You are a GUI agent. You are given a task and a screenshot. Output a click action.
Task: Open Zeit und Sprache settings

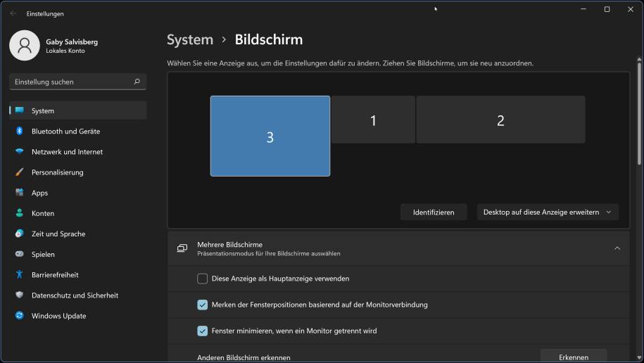coord(77,234)
